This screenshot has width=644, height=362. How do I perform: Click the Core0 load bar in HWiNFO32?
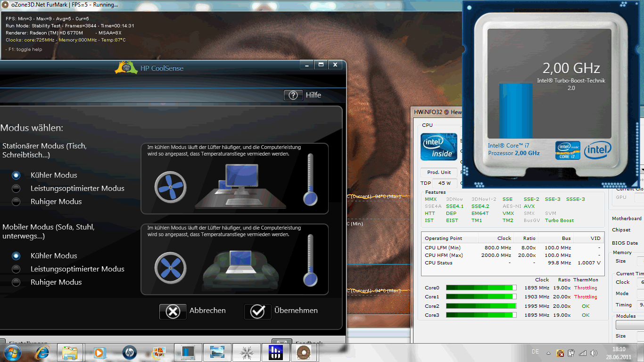tap(481, 288)
